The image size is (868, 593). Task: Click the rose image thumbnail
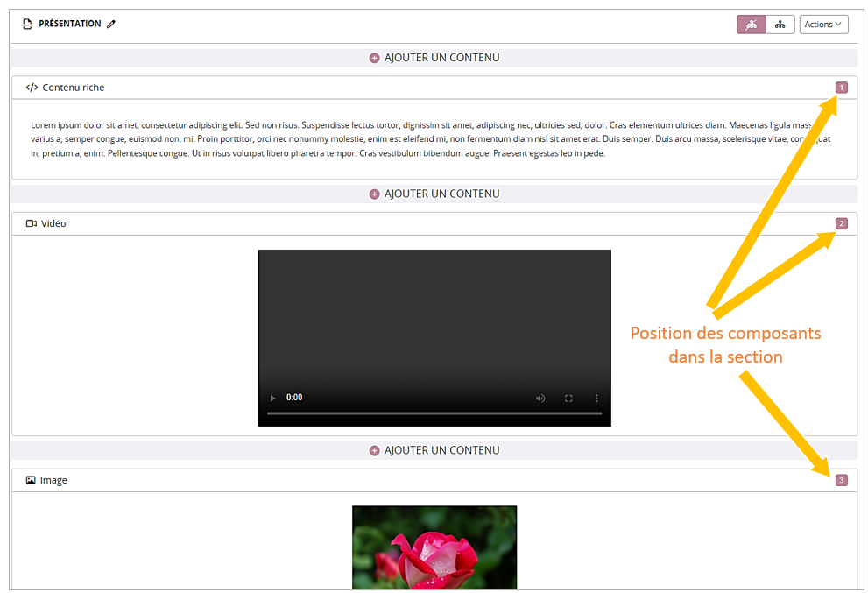434,547
